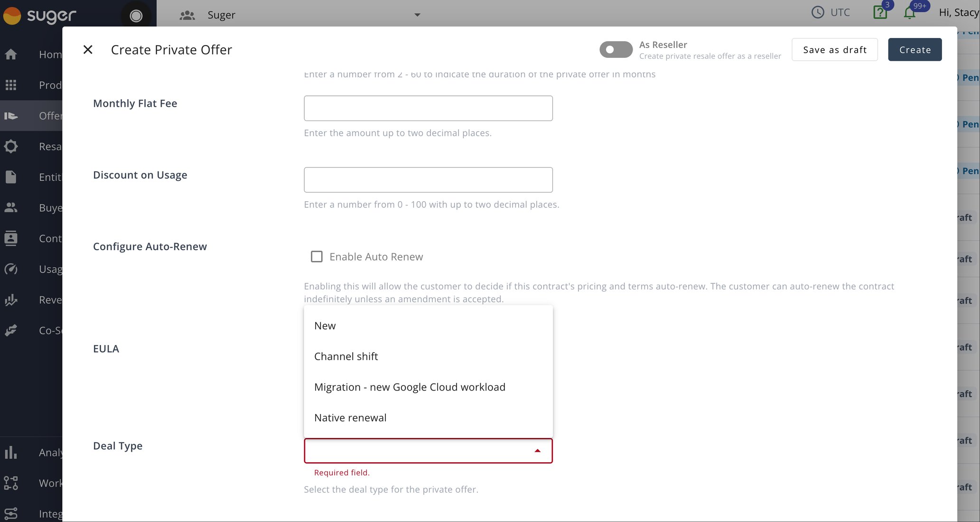Open the Hi, Stacy user menu
The width and height of the screenshot is (980, 522).
click(x=959, y=12)
